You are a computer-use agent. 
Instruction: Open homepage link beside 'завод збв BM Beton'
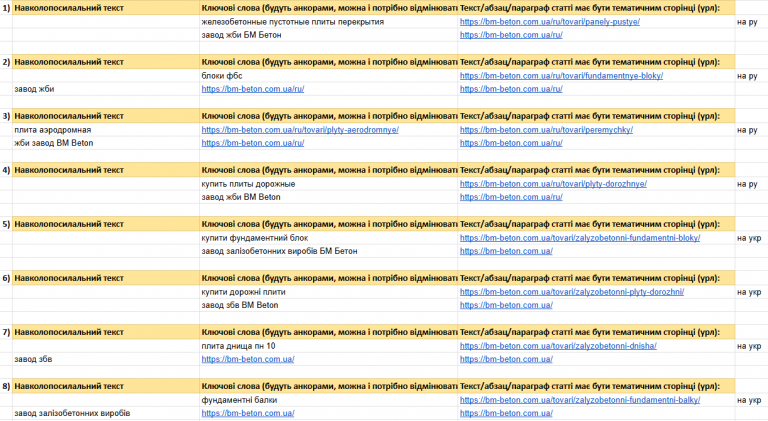coord(506,305)
